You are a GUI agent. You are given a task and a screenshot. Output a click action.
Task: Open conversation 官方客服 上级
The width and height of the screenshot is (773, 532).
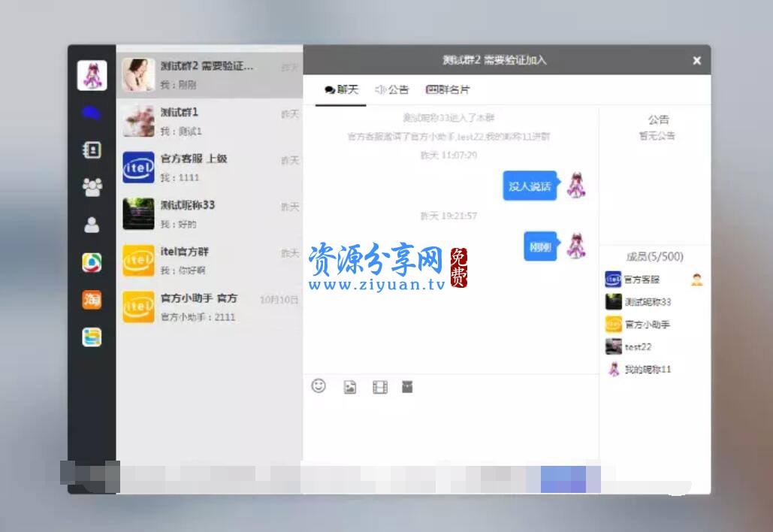pos(210,168)
